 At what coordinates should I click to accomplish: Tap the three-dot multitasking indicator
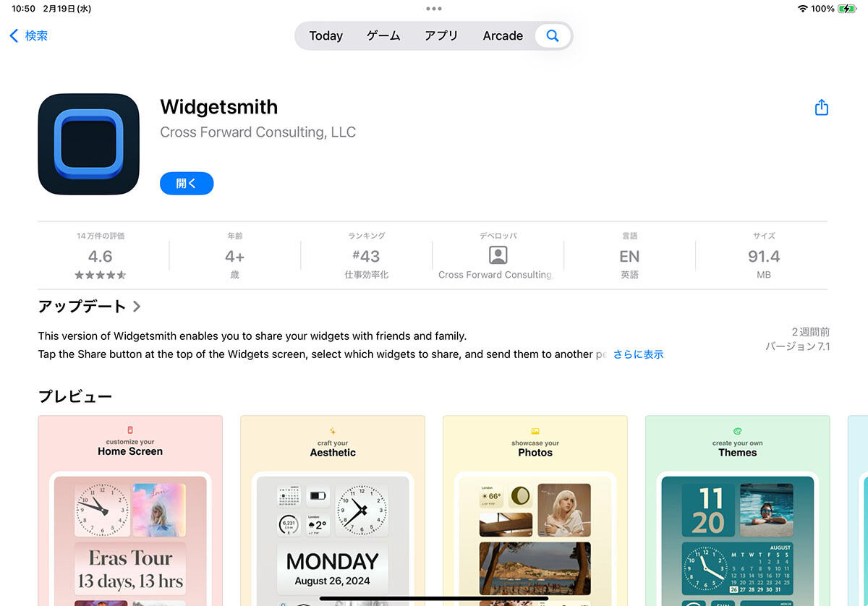point(434,9)
